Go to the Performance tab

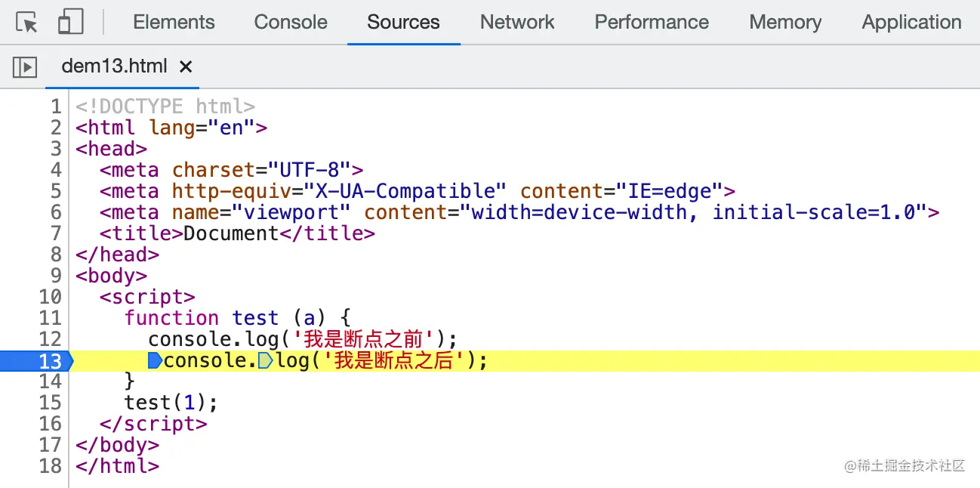[652, 22]
